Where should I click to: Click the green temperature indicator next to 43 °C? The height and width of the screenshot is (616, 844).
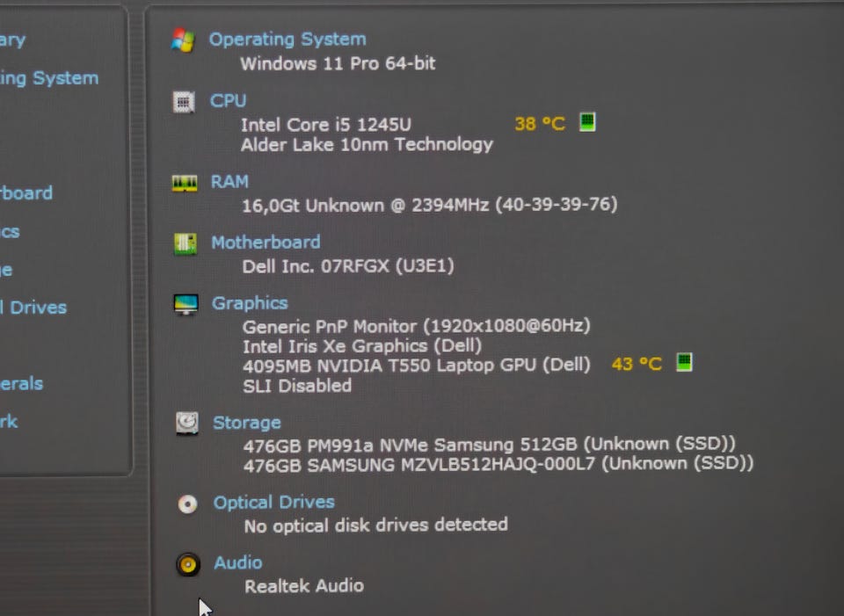[684, 362]
